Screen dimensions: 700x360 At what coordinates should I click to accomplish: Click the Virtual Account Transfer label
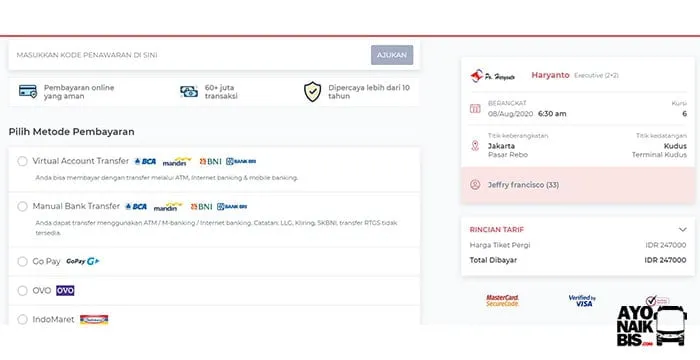click(x=80, y=161)
